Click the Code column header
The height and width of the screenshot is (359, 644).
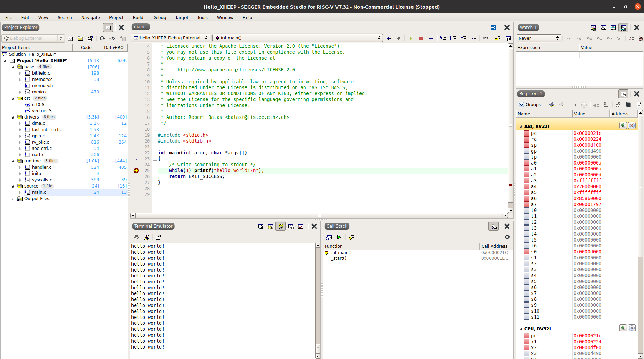86,48
